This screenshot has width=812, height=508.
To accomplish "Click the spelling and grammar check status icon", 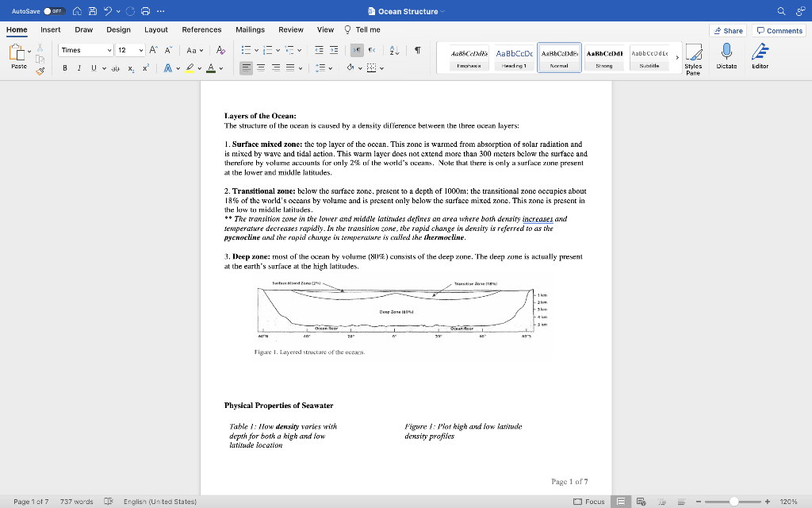I will 108,502.
